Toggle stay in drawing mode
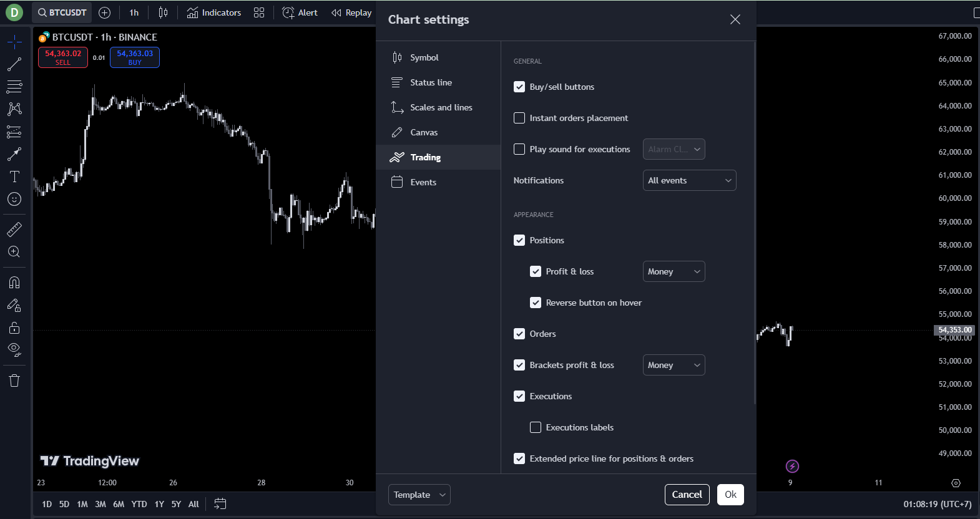 pos(14,305)
